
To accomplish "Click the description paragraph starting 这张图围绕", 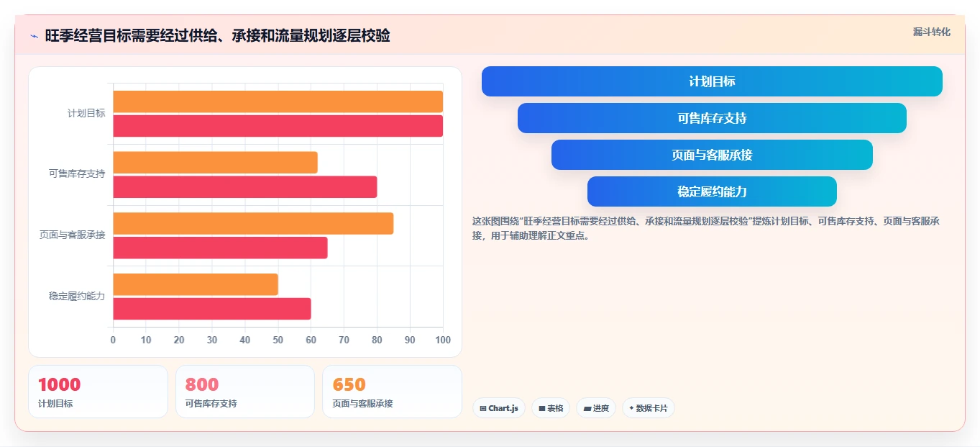I will (706, 228).
